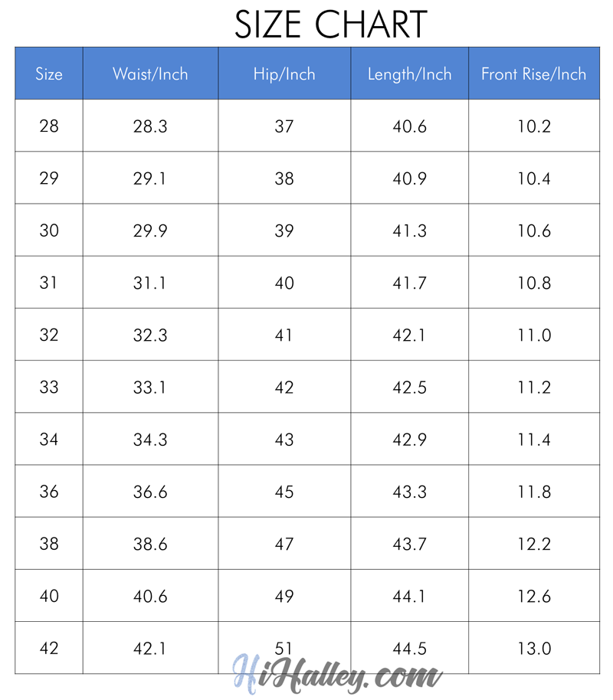Image resolution: width=613 pixels, height=700 pixels.
Task: Click the HiHalley.com watermark logo
Action: pyautogui.click(x=338, y=675)
